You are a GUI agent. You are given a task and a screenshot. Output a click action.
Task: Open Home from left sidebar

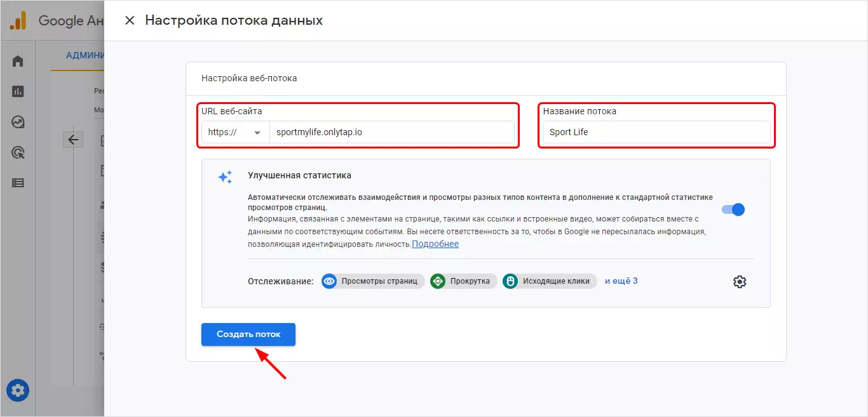click(18, 61)
